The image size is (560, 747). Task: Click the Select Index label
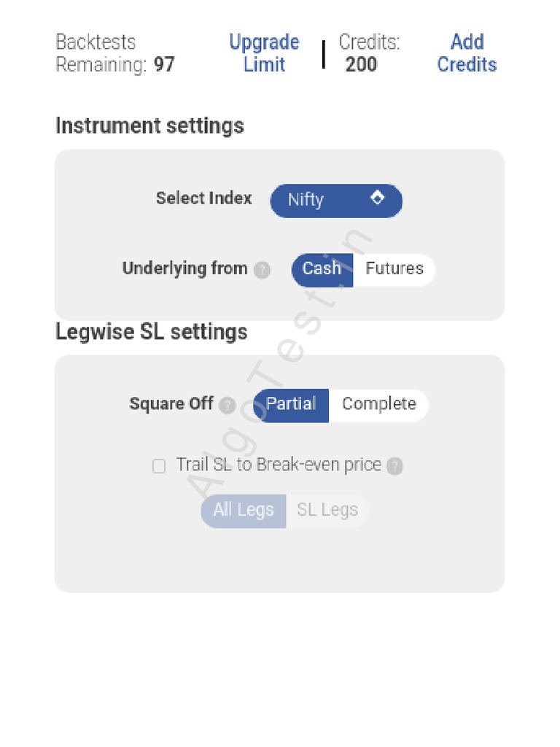203,198
